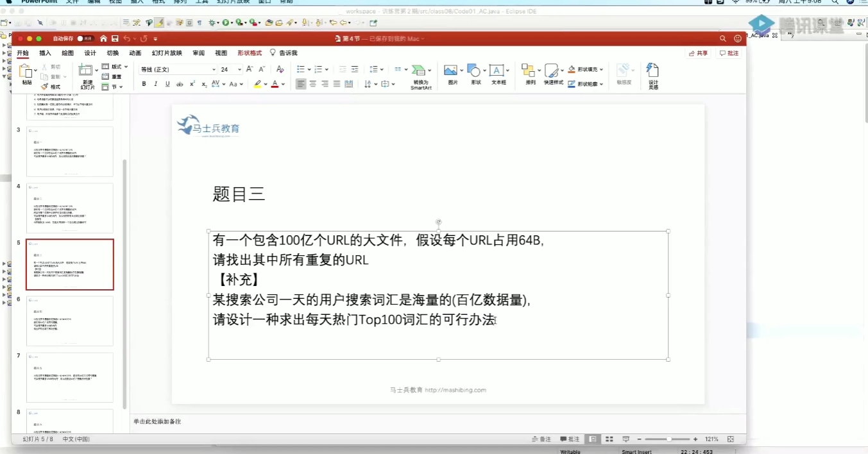This screenshot has width=868, height=454.
Task: Insert a picture using the 图片 icon
Action: pos(450,71)
